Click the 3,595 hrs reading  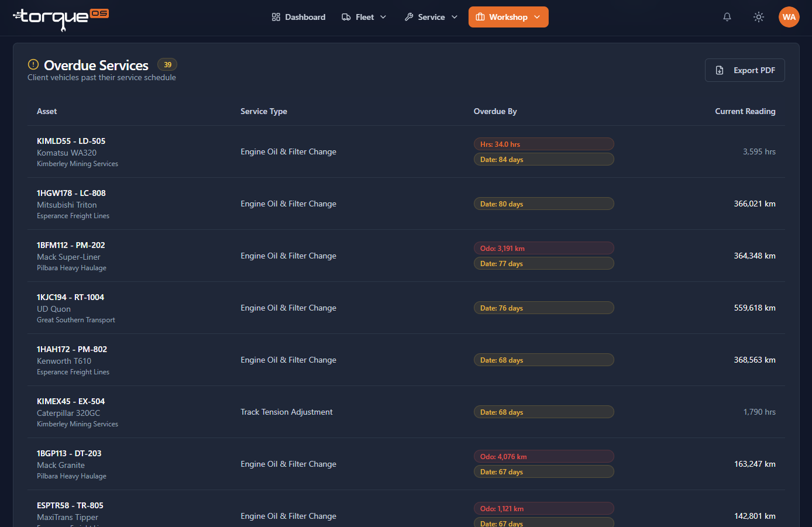coord(759,151)
